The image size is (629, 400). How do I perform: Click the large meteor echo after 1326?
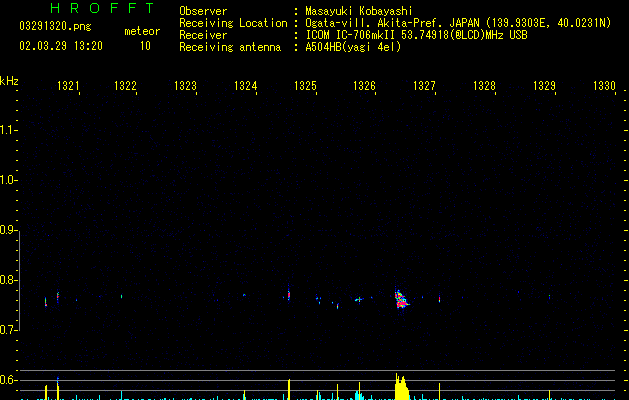[401, 300]
